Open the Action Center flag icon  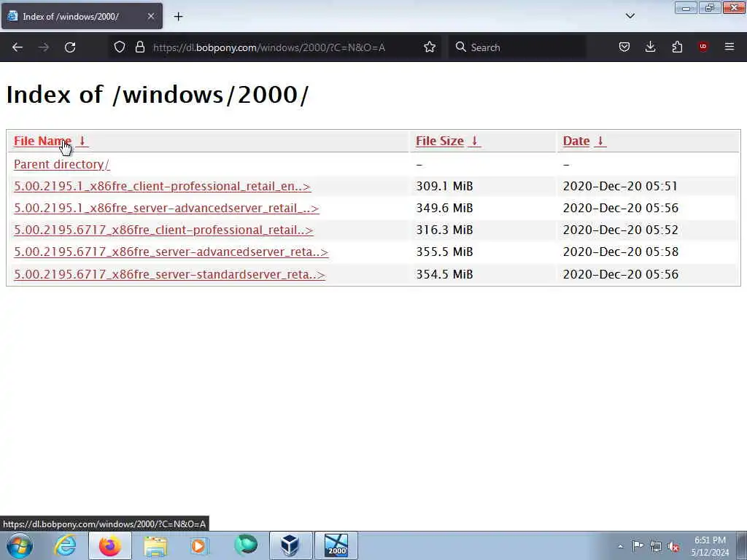638,546
